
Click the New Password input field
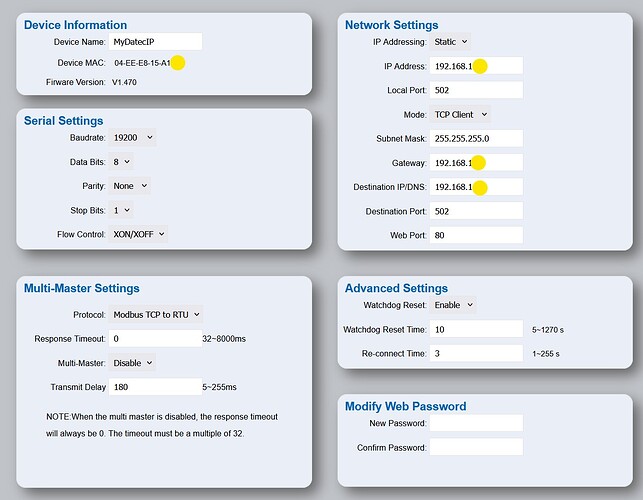(x=477, y=423)
